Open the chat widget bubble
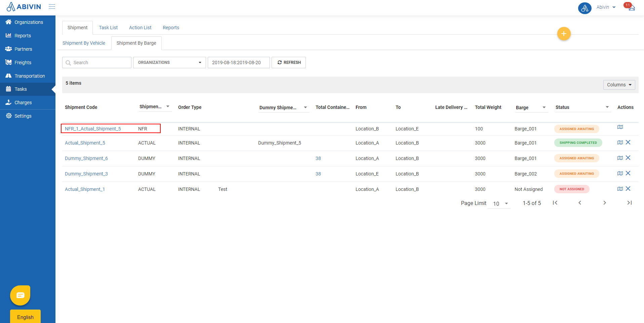Image resolution: width=644 pixels, height=323 pixels. (x=20, y=295)
